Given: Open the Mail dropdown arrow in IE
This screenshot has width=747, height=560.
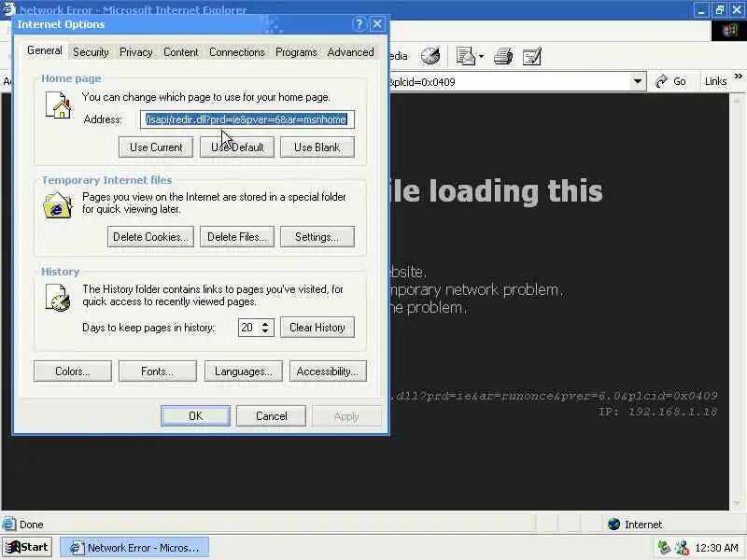Looking at the screenshot, I should coord(481,56).
